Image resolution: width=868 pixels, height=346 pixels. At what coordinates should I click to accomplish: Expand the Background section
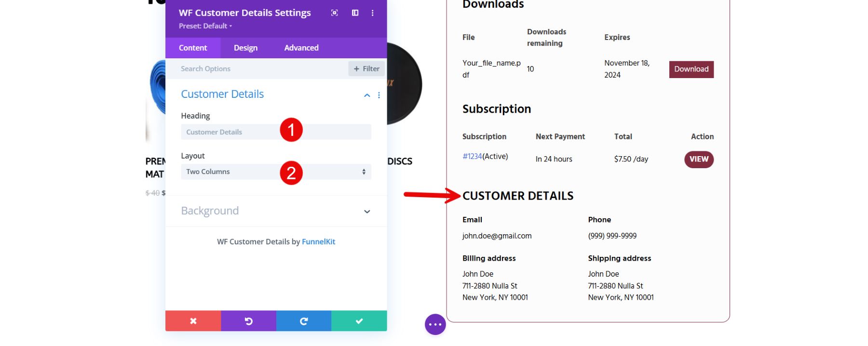[367, 212]
